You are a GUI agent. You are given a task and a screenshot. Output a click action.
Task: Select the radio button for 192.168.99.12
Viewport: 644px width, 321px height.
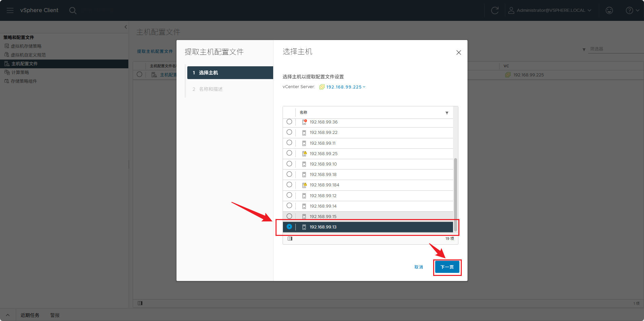289,195
